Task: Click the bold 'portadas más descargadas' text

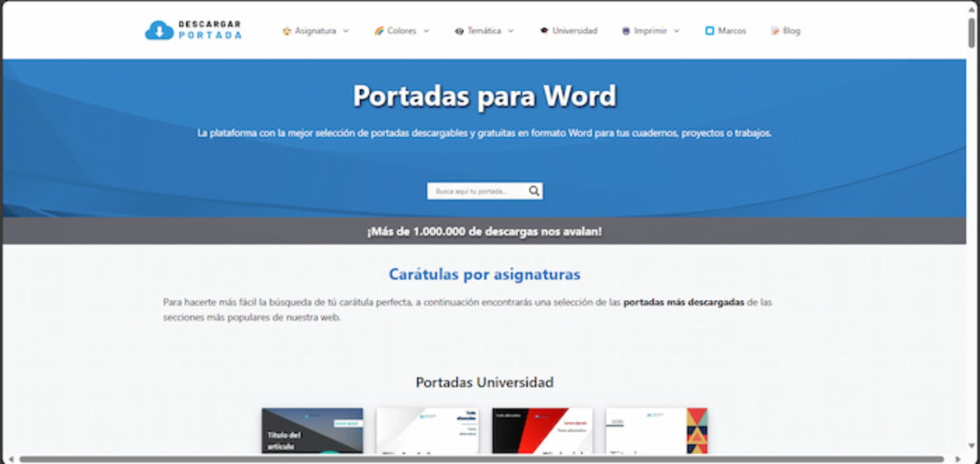Action: coord(684,302)
